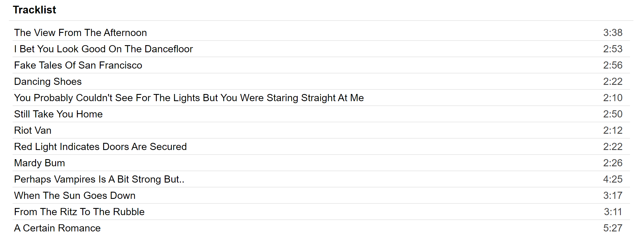Open the A Certain Romance track
Image resolution: width=644 pixels, height=240 pixels.
point(57,228)
